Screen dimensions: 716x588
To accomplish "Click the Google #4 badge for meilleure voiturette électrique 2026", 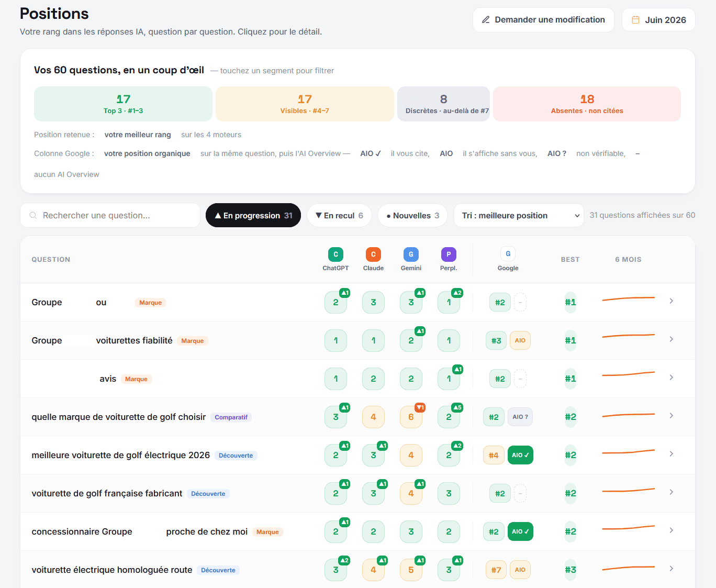I will click(494, 455).
